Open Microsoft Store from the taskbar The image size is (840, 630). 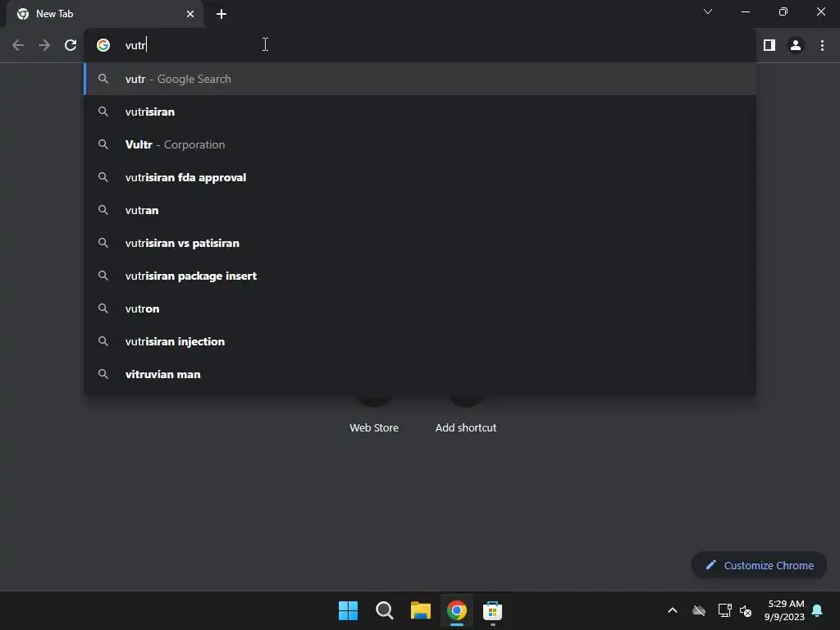pyautogui.click(x=492, y=610)
